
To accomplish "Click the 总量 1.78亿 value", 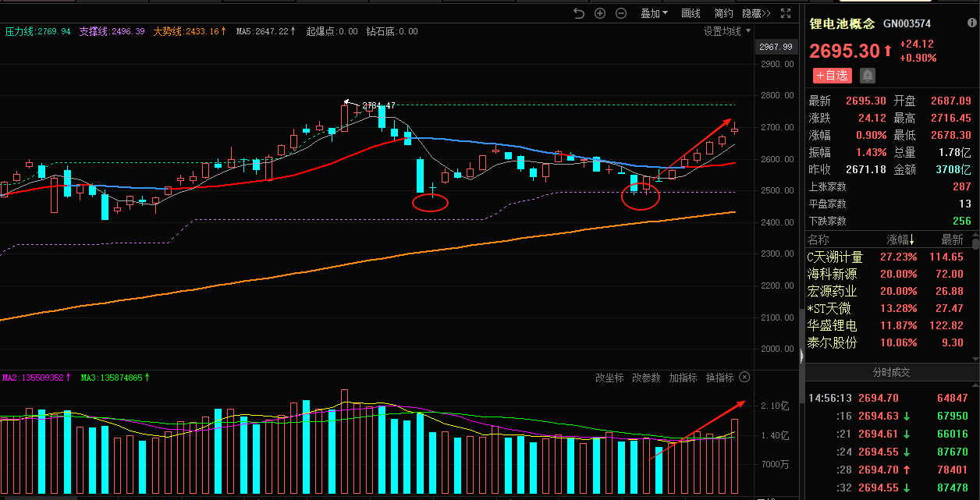I will 954,153.
